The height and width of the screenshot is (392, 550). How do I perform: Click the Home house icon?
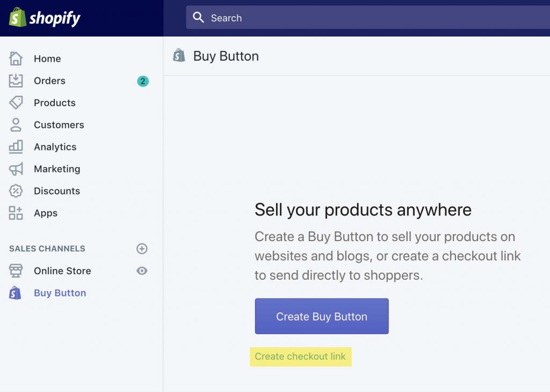coord(16,59)
